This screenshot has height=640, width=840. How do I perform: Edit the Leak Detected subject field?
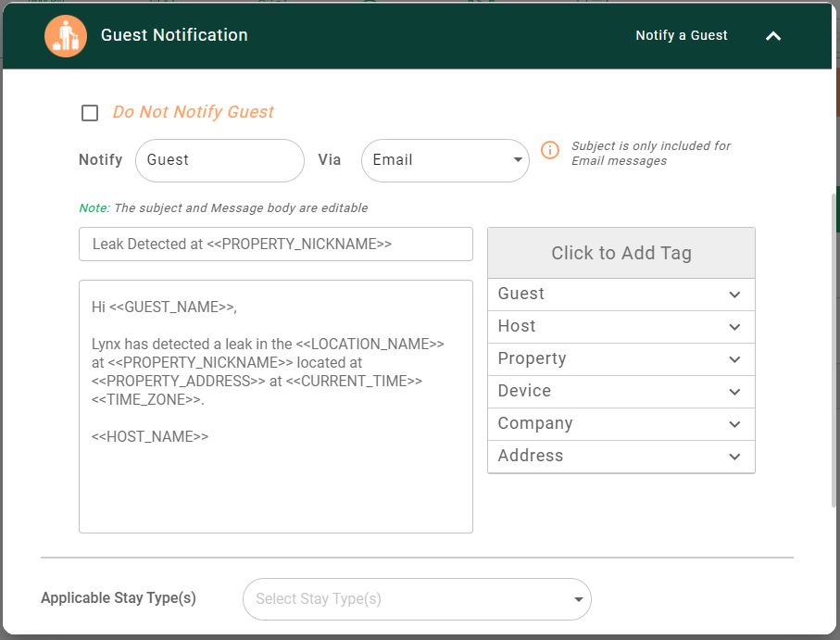point(276,245)
